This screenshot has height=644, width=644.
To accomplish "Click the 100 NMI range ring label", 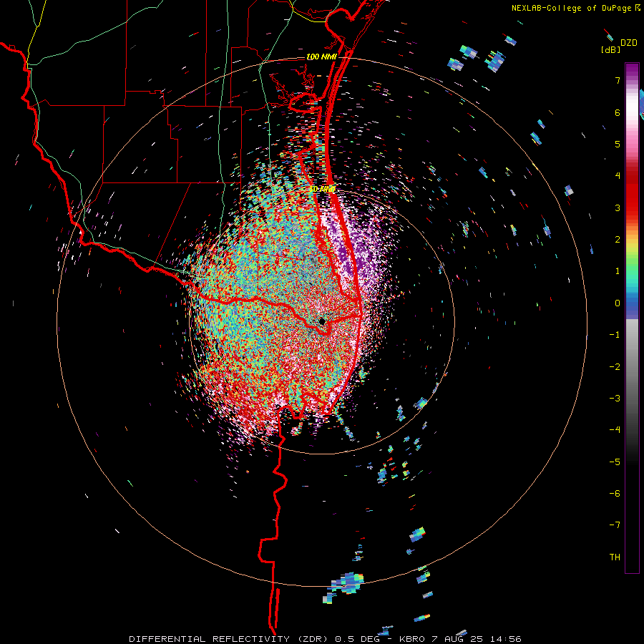I will coord(321,57).
